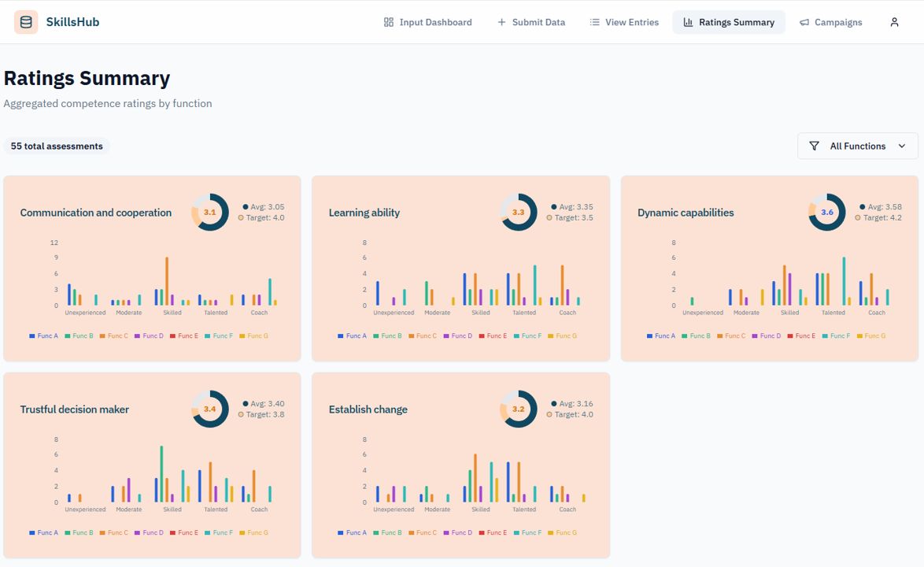Click the funnel filter icon
Image resolution: width=924 pixels, height=567 pixels.
(814, 146)
